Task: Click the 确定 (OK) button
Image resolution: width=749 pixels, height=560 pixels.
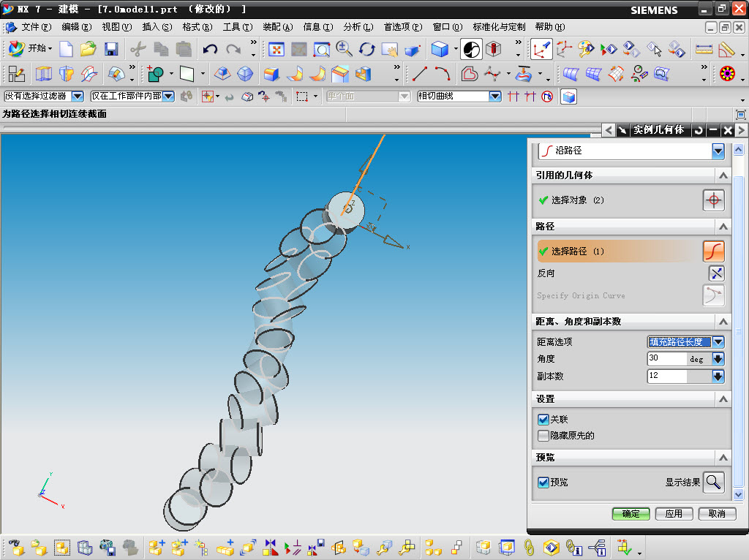Action: point(631,514)
